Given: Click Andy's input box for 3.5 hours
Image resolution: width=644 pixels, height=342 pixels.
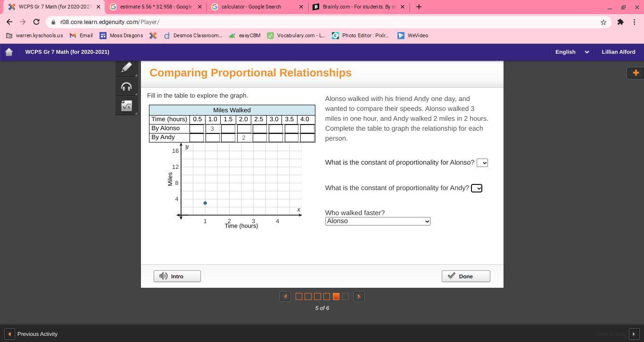Looking at the screenshot, I should [x=291, y=138].
